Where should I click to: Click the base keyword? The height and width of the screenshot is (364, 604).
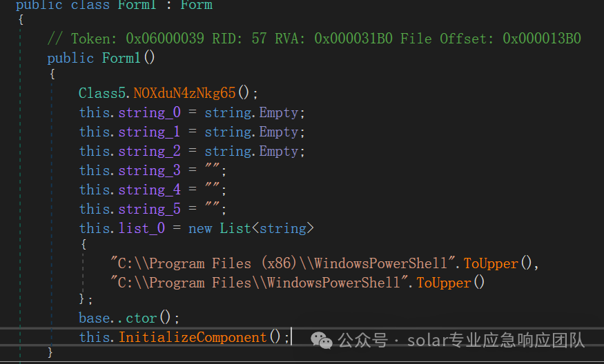pyautogui.click(x=95, y=318)
